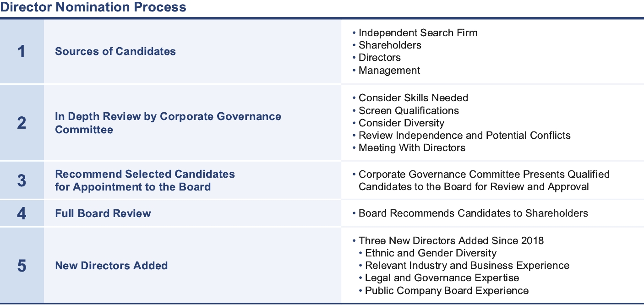Viewport: 644px width, 305px height.
Task: Select step number 1 cell
Action: tap(22, 52)
